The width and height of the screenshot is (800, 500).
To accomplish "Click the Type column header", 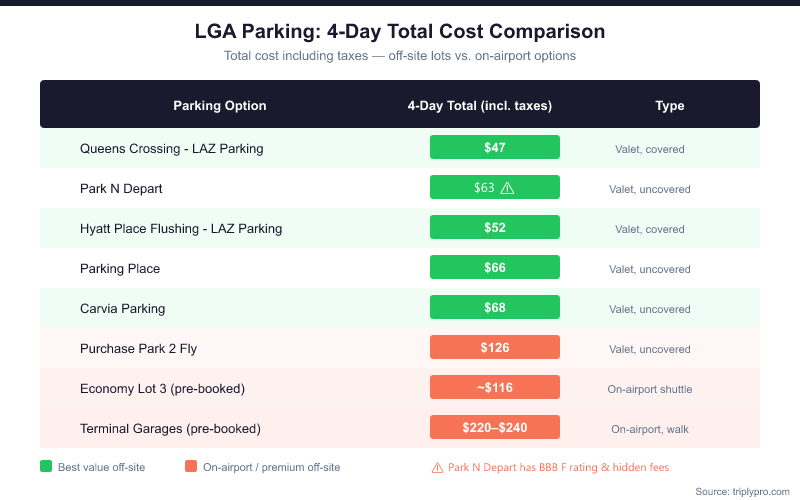I will click(x=670, y=105).
